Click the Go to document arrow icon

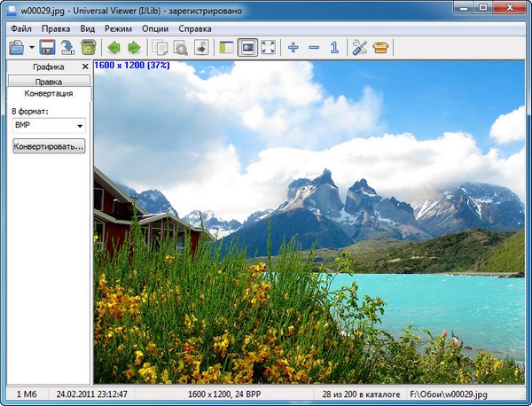click(x=201, y=48)
